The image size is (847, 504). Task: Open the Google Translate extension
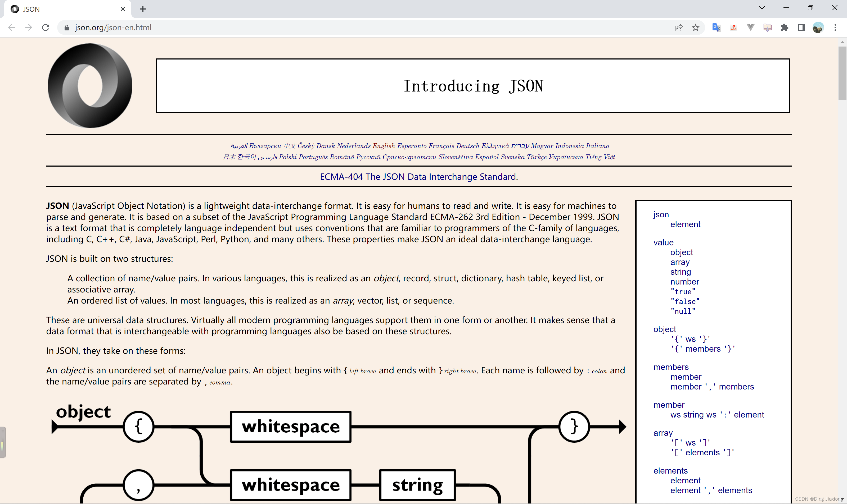coord(717,28)
